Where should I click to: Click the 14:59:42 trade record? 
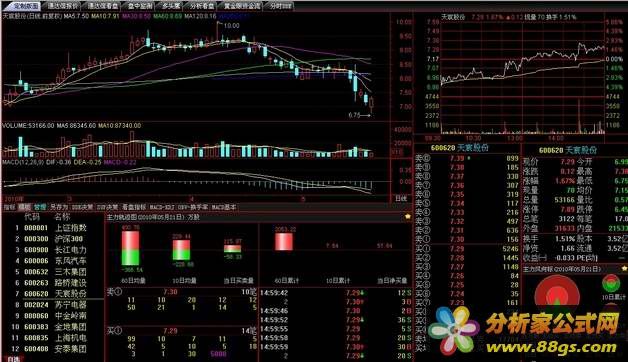(x=336, y=293)
